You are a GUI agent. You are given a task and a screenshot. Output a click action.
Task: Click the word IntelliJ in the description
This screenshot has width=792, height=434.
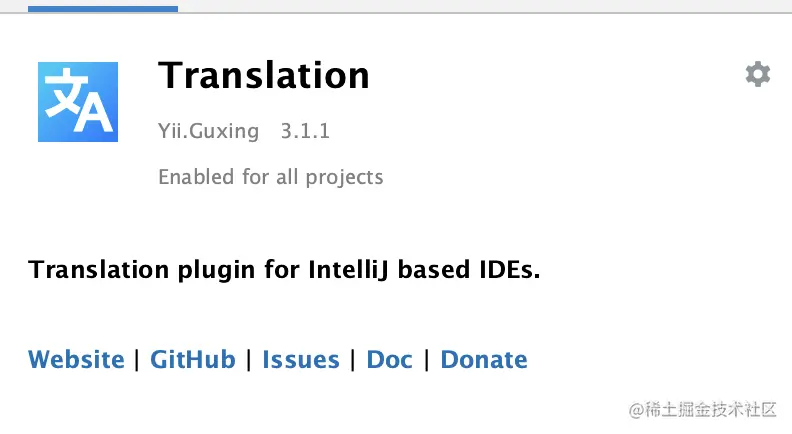348,270
